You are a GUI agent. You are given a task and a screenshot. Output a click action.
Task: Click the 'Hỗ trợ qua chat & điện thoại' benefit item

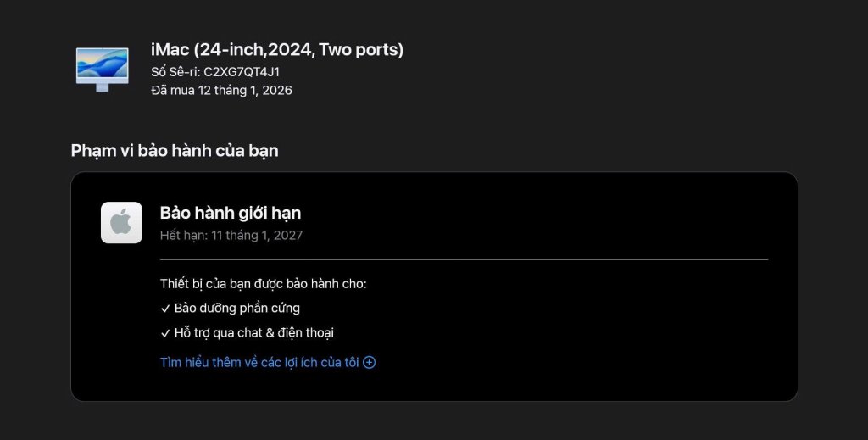click(x=254, y=333)
